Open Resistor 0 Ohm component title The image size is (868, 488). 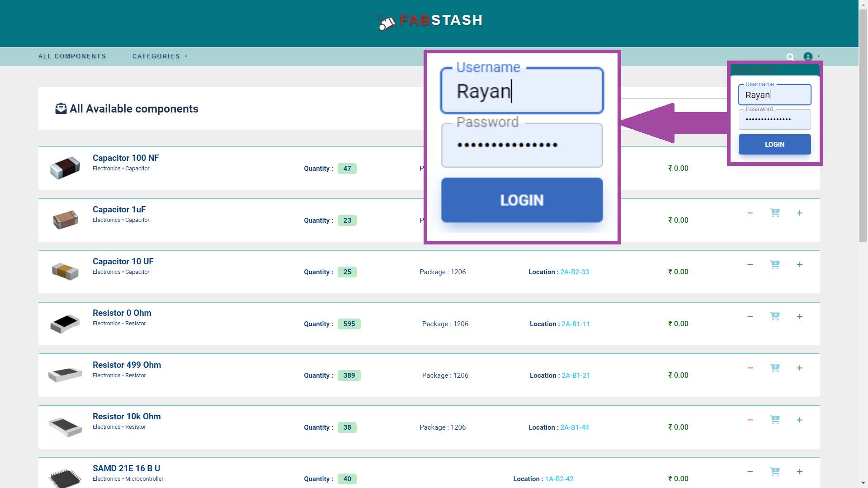pyautogui.click(x=122, y=313)
